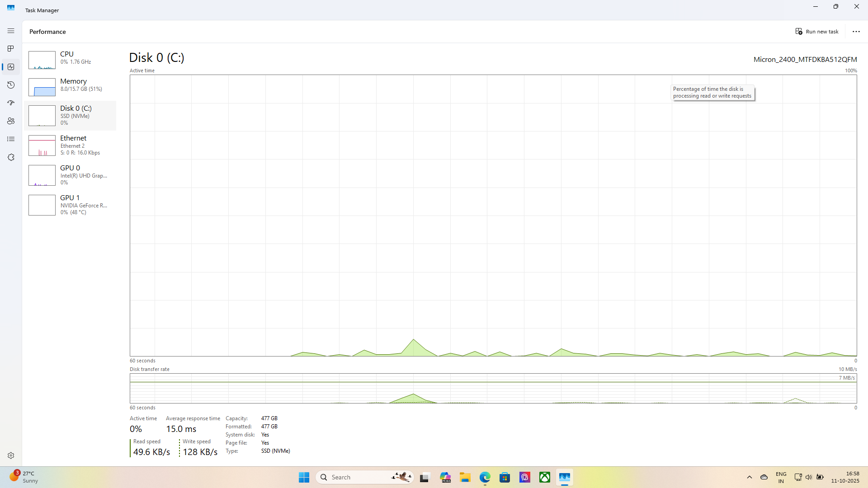The height and width of the screenshot is (488, 868).
Task: Click Run new task button
Action: pos(817,32)
